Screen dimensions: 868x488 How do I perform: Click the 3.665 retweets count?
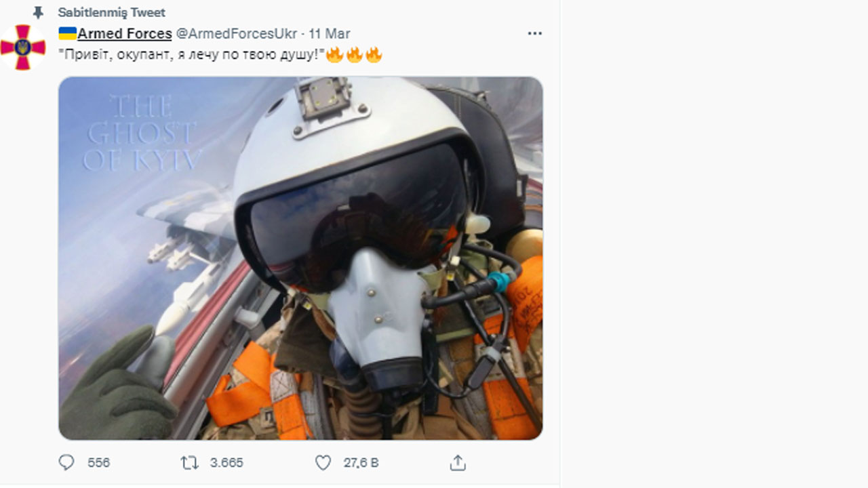click(x=226, y=463)
